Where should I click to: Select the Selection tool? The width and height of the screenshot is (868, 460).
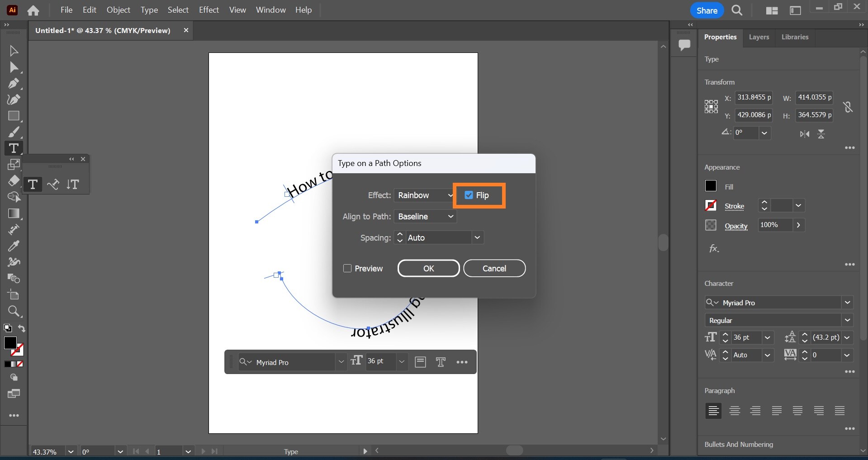(14, 50)
